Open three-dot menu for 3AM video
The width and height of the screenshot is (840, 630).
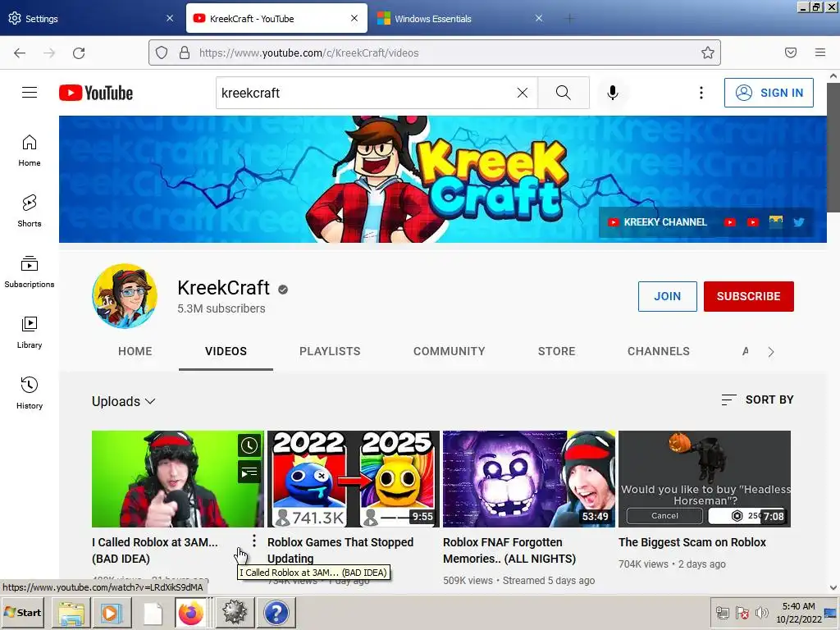pyautogui.click(x=254, y=541)
